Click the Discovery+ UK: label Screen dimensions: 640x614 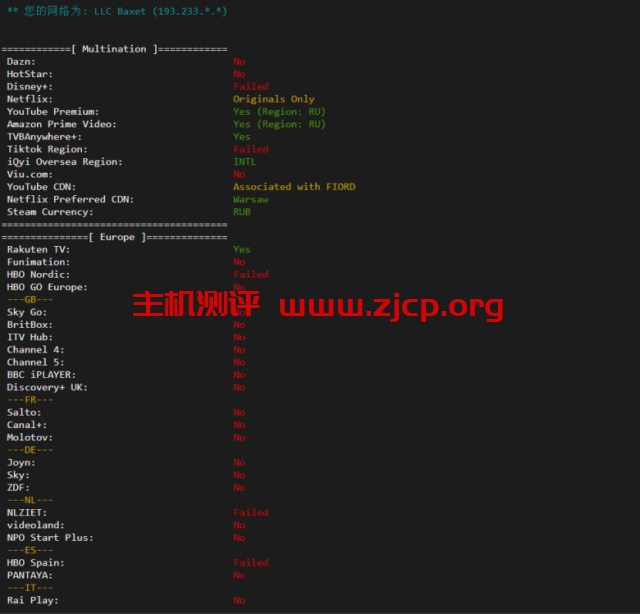[x=47, y=387]
